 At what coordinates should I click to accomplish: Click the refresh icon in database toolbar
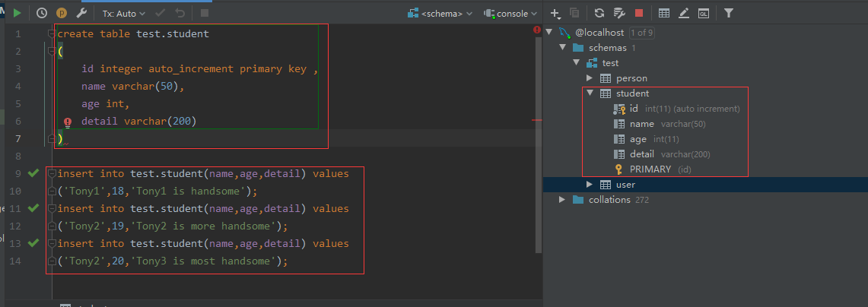599,13
